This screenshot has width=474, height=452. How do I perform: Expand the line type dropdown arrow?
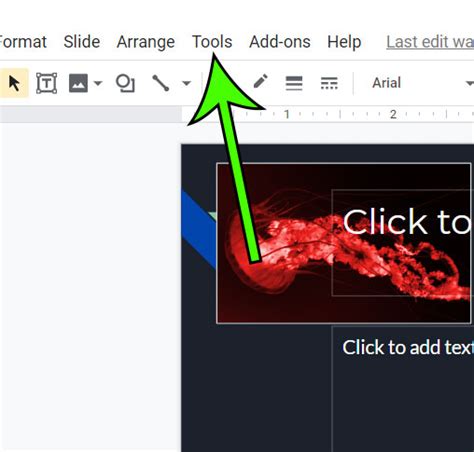pos(186,83)
